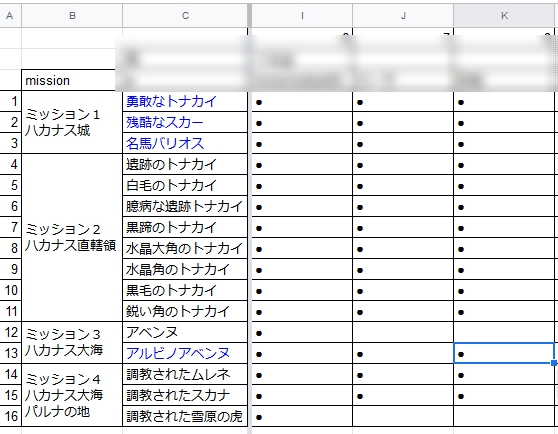Select the ミッション２ ハカナス直轄領 merged cell
558x434 pixels.
point(72,238)
